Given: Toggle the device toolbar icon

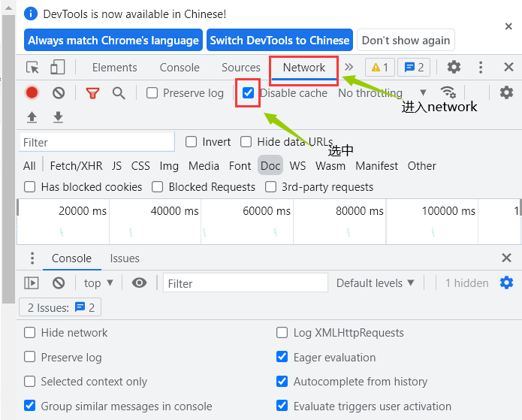Looking at the screenshot, I should [x=57, y=67].
